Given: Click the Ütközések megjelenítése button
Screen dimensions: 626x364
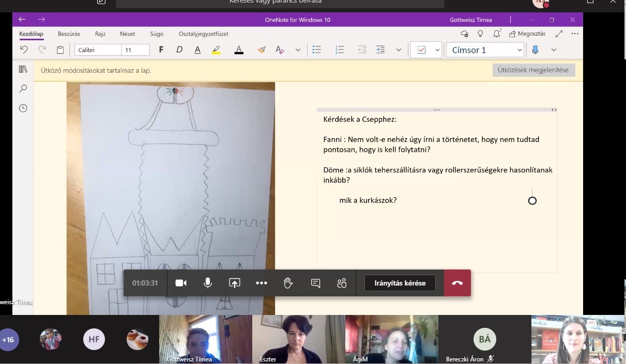Looking at the screenshot, I should (x=533, y=70).
